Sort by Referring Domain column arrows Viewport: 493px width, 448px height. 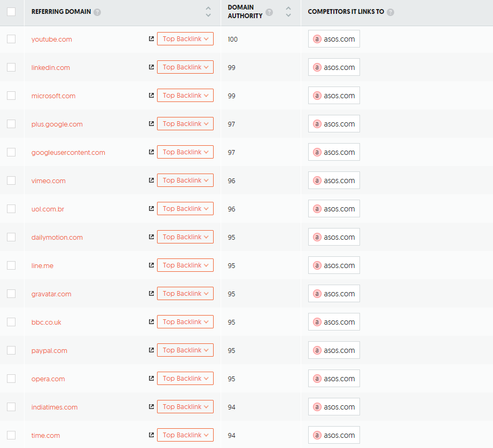click(208, 12)
